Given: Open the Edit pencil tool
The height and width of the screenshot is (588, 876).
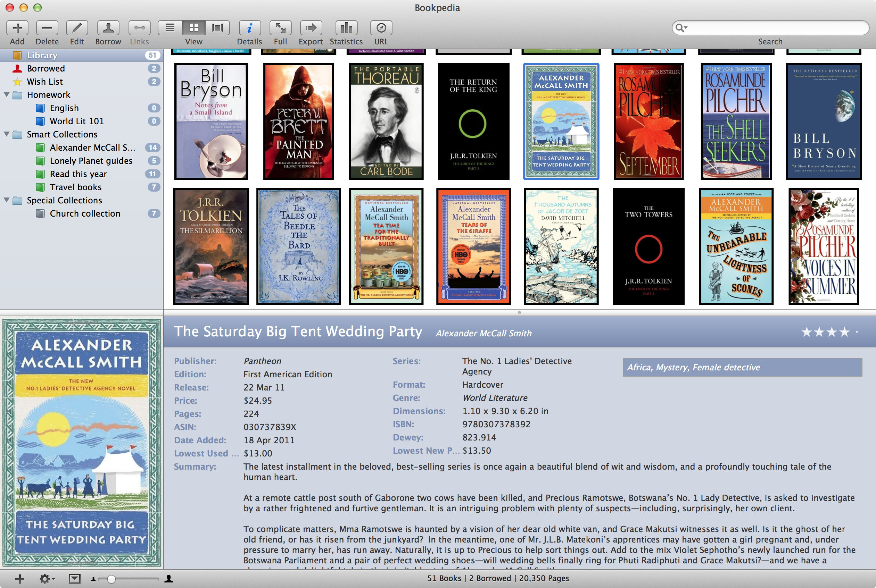Looking at the screenshot, I should [x=77, y=28].
